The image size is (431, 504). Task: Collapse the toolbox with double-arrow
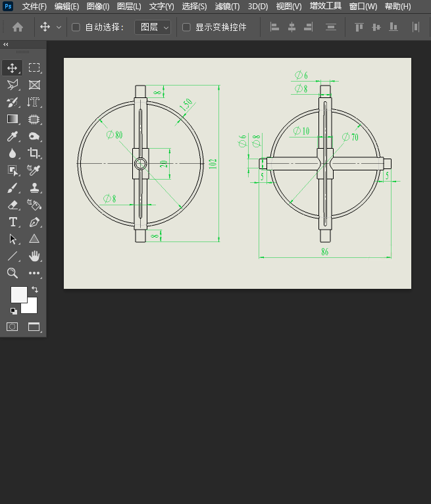[x=6, y=44]
